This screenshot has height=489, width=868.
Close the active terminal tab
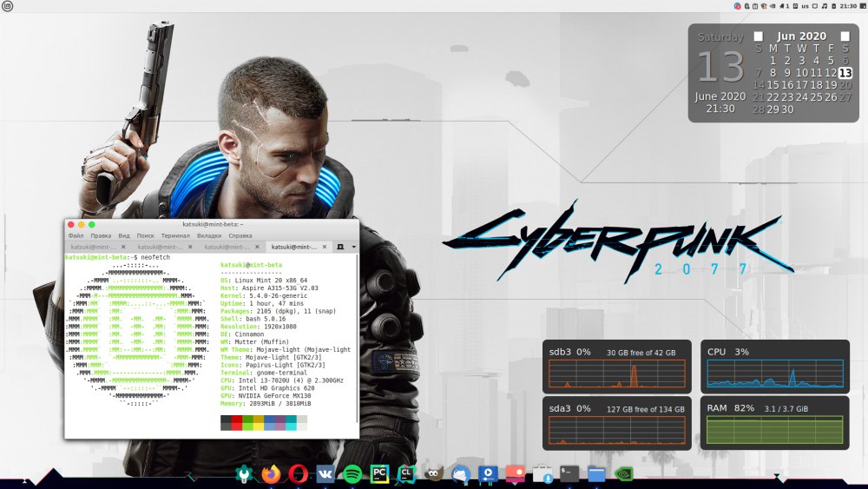click(x=325, y=247)
